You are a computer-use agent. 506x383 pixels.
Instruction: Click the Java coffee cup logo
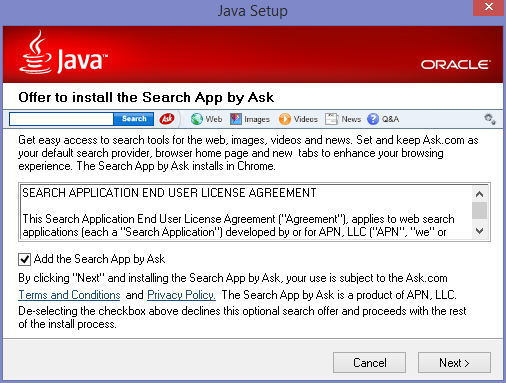click(x=36, y=52)
